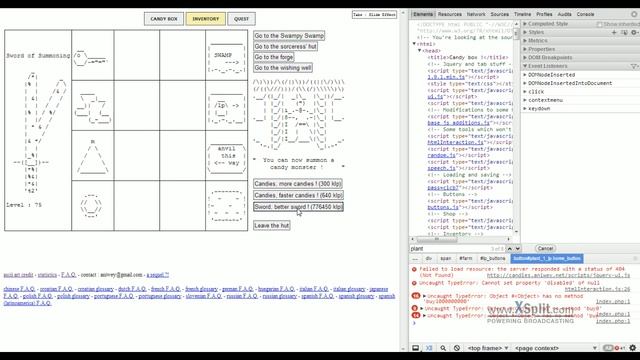Switch to the Resources tab
640x360 pixels.
[x=449, y=14]
